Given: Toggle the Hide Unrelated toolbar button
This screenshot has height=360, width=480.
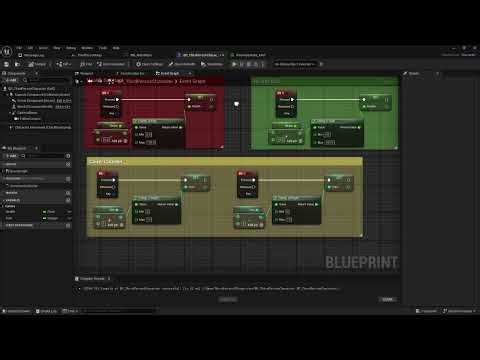Looking at the screenshot, I should pos(111,64).
